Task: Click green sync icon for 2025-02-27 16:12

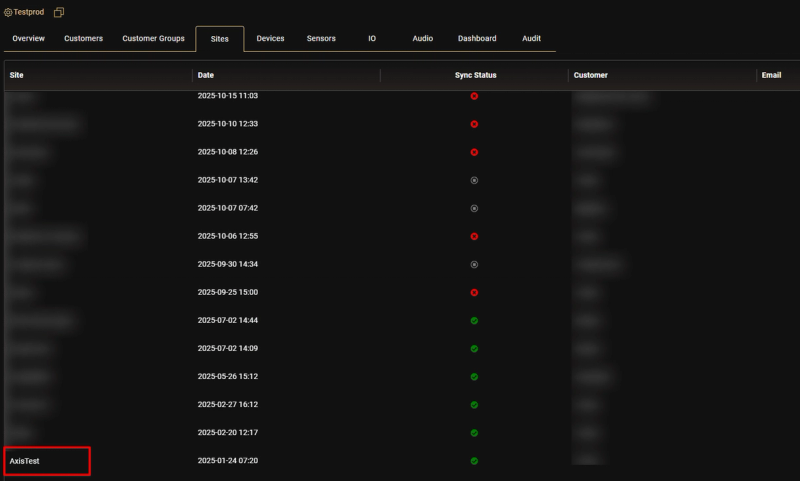Action: click(474, 404)
